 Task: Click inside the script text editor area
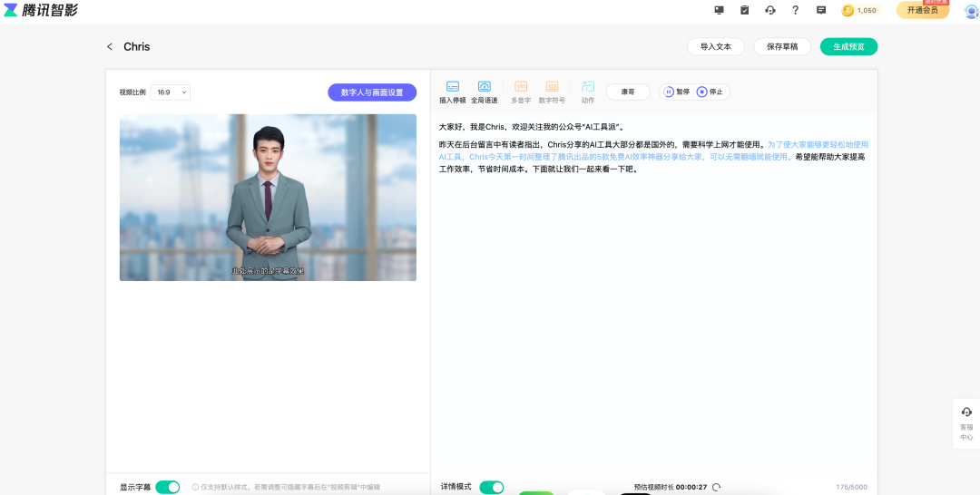[x=653, y=292]
